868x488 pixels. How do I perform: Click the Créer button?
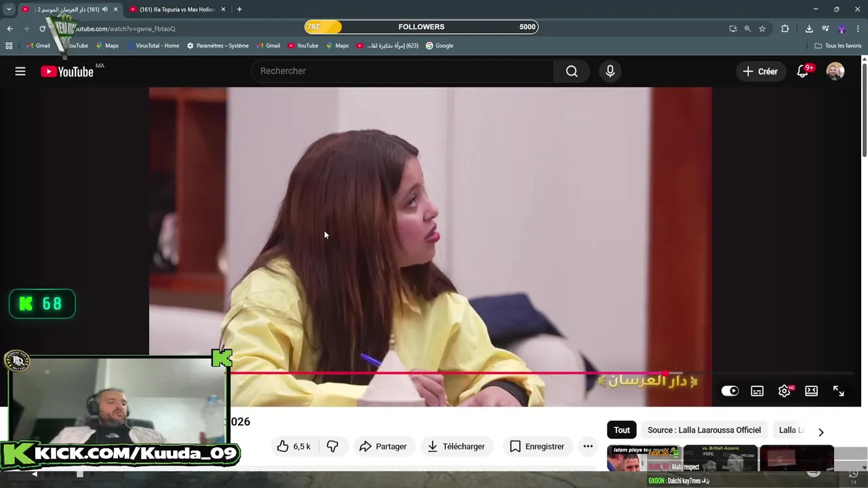click(760, 71)
